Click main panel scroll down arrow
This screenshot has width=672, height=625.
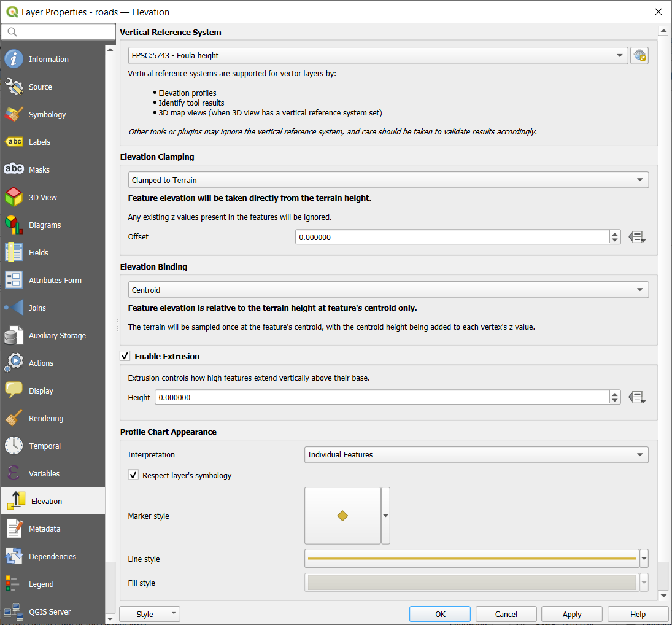(663, 596)
